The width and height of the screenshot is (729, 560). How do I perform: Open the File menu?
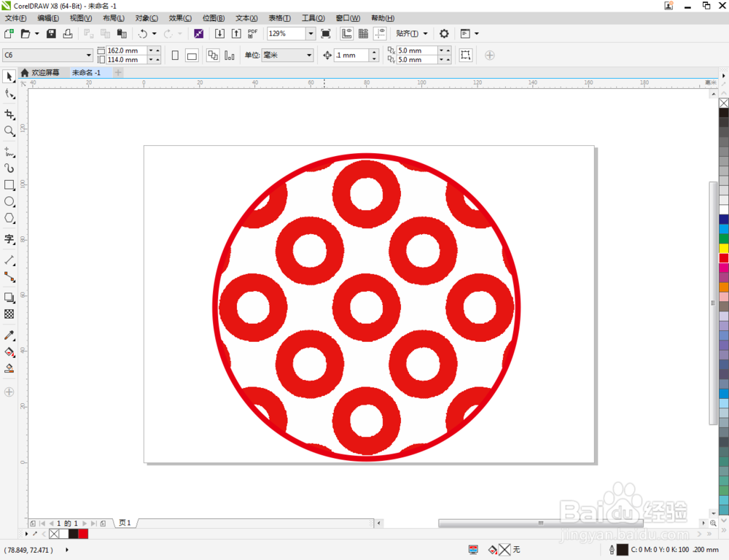[x=16, y=18]
